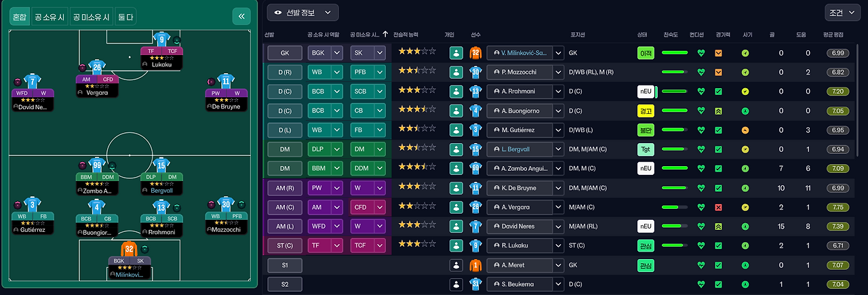
Task: Click the AM (C) position slot button
Action: [284, 207]
